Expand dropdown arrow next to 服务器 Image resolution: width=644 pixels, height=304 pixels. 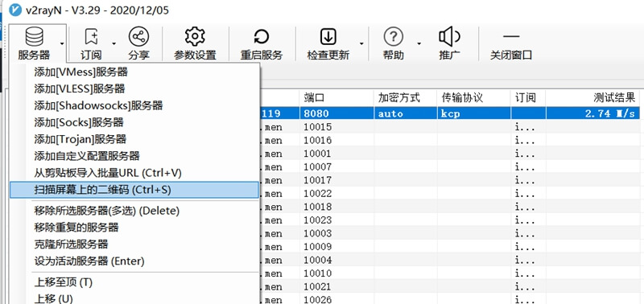pyautogui.click(x=62, y=43)
